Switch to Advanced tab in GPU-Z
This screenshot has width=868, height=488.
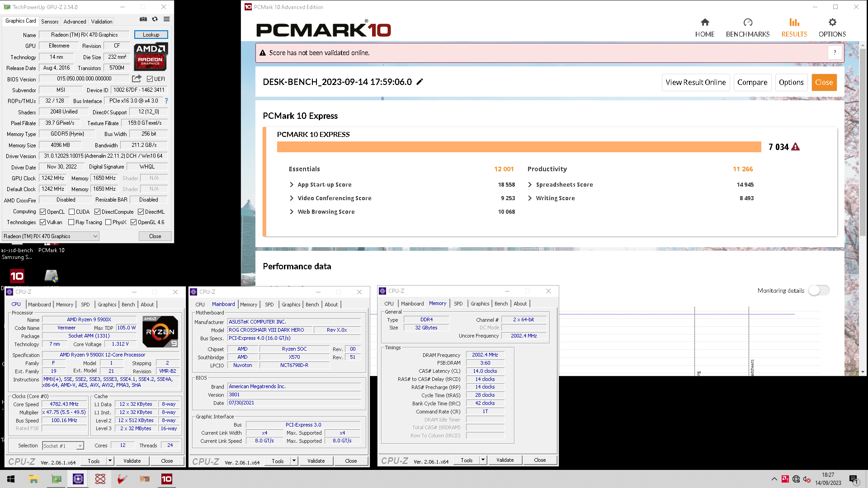(x=75, y=22)
